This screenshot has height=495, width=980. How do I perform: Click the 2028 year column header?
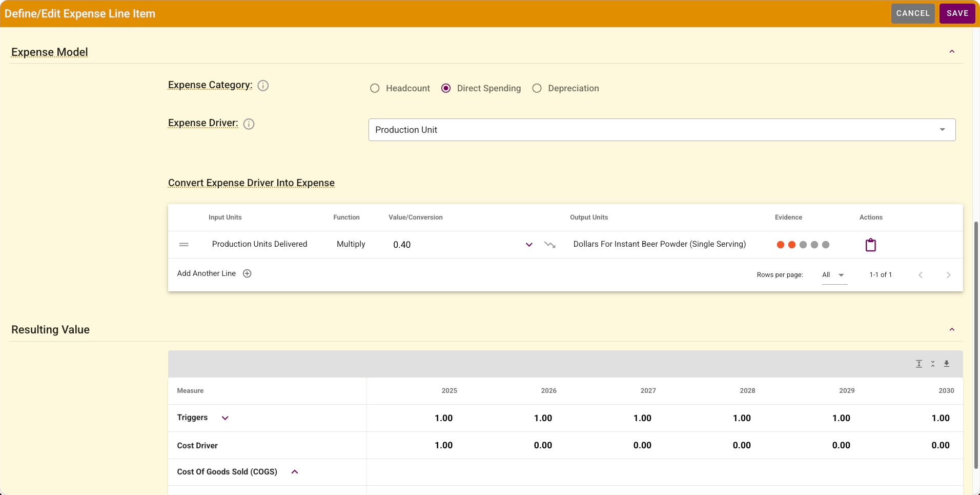748,391
